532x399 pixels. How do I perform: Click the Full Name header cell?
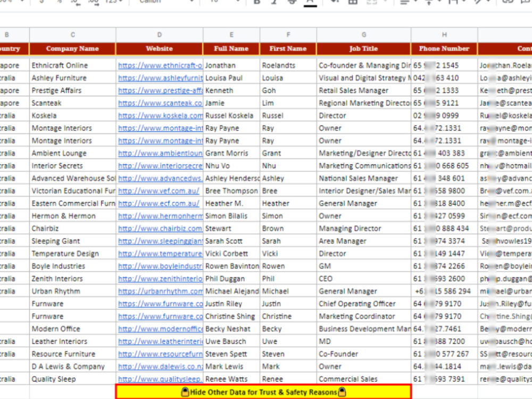point(231,48)
